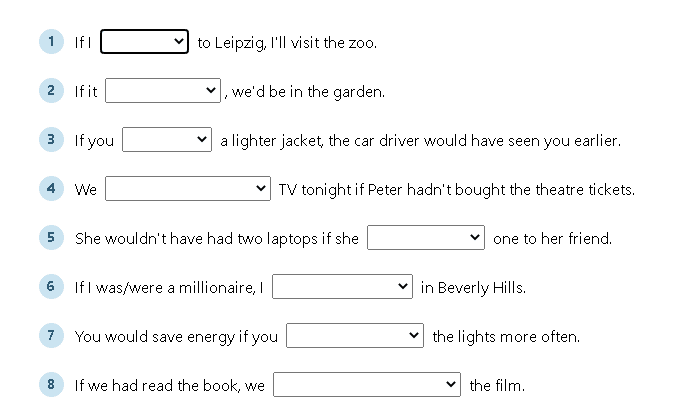Viewport: 696px width, 411px height.
Task: Click the number 3 circle badge
Action: click(x=51, y=139)
